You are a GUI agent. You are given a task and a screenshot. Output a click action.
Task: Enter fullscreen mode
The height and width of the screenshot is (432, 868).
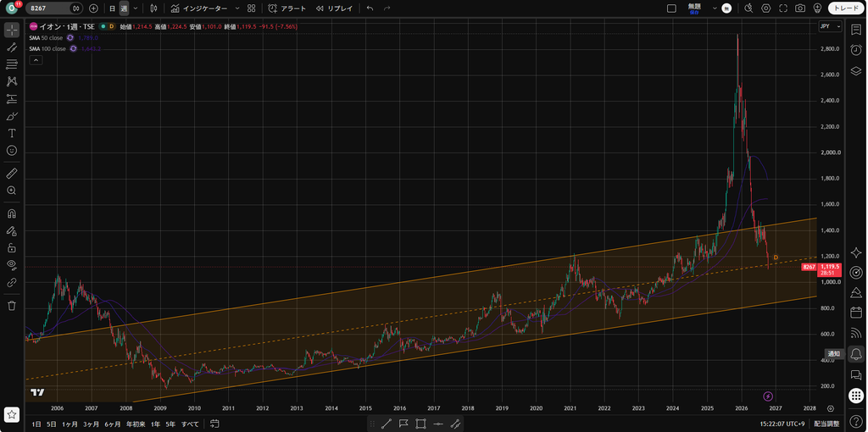click(x=782, y=8)
